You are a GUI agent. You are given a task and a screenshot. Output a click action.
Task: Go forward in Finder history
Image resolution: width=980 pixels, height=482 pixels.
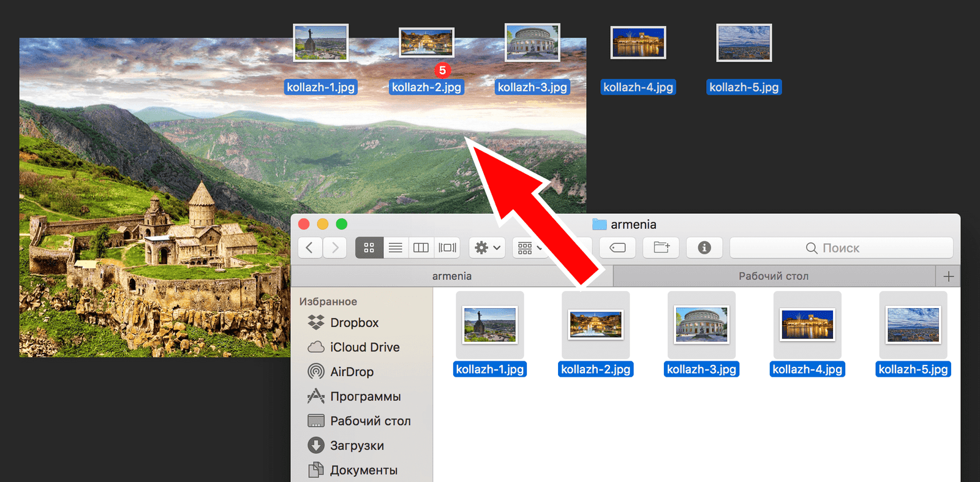335,247
